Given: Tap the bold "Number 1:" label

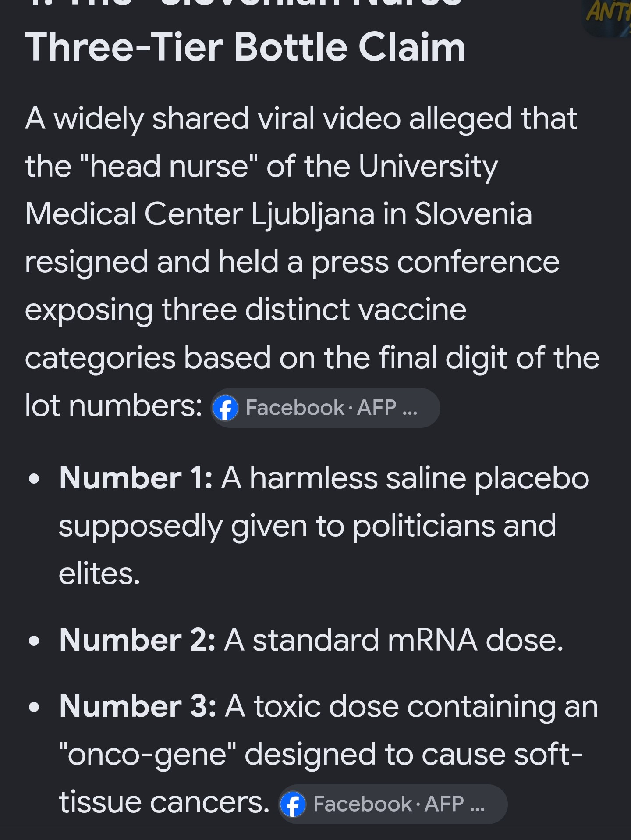Looking at the screenshot, I should 136,477.
